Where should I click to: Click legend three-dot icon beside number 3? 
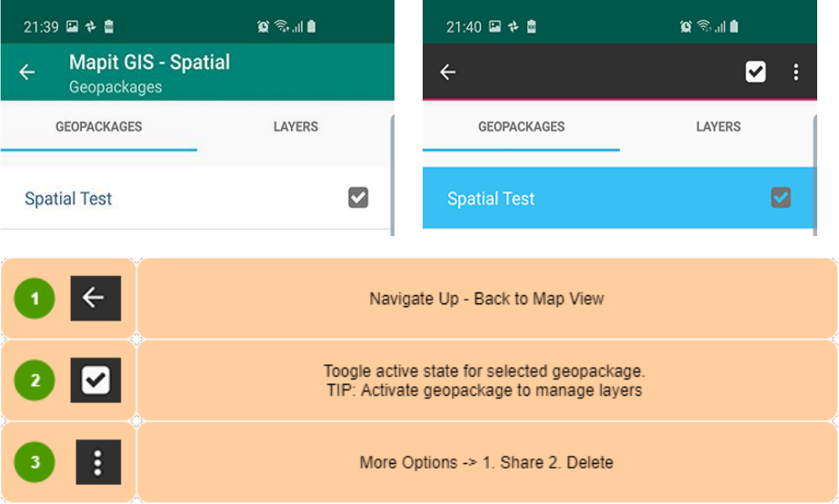click(98, 462)
